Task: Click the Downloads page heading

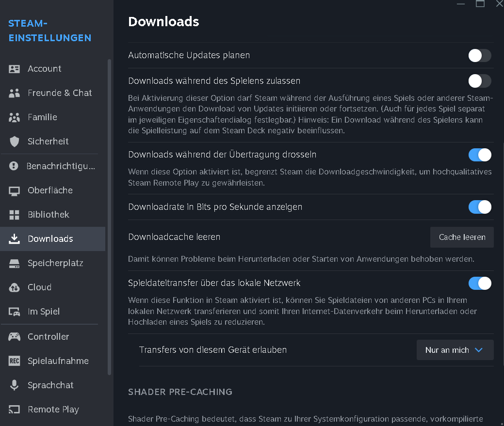Action: click(163, 22)
